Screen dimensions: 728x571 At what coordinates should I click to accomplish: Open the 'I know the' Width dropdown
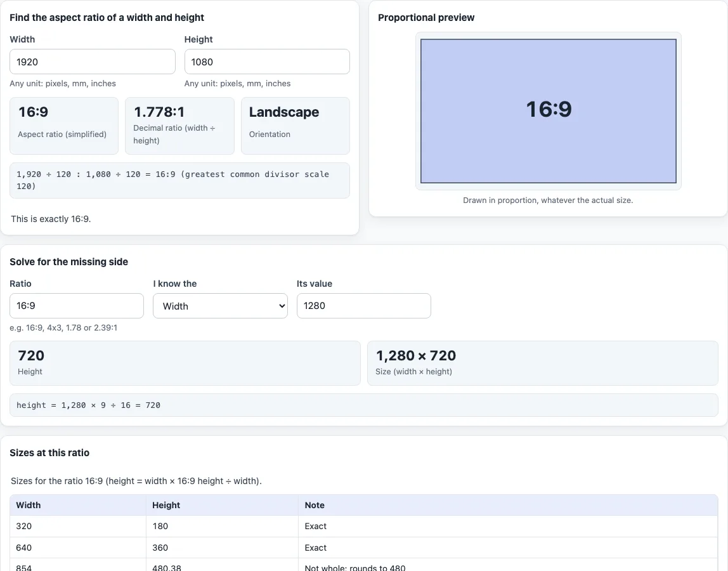pyautogui.click(x=220, y=306)
